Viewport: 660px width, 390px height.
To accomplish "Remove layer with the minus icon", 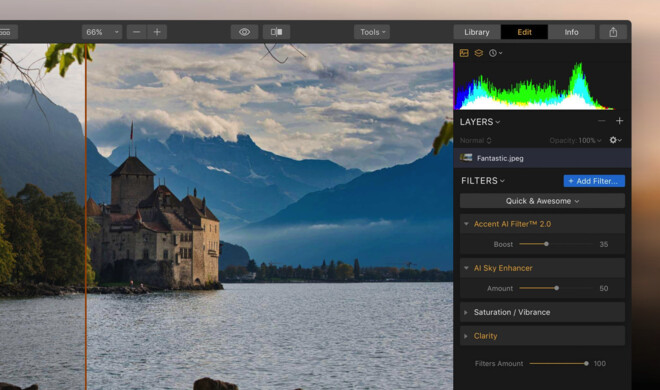I will pos(601,121).
